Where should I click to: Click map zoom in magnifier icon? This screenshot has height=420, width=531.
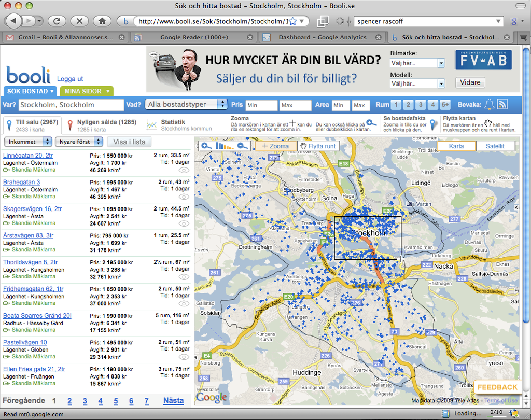coord(206,146)
